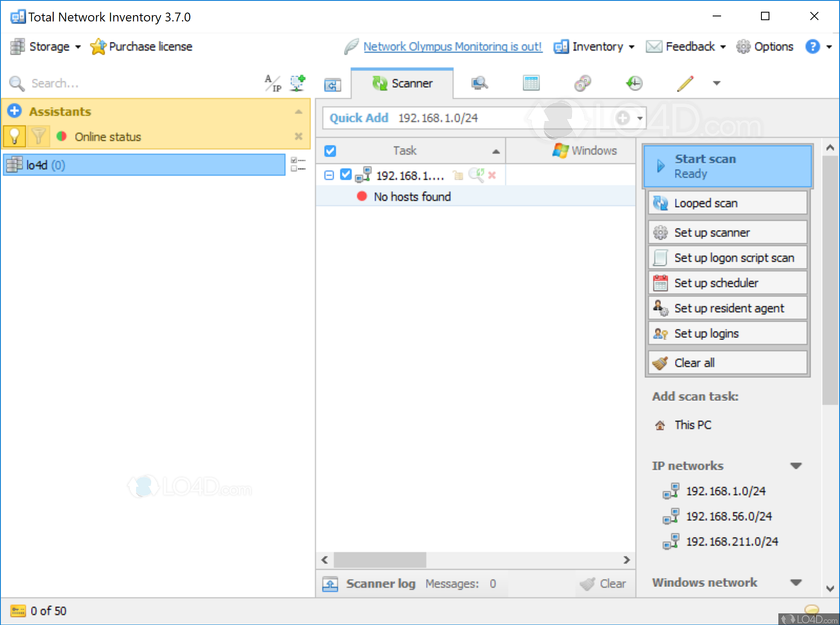Click the horizontal scrollbar in task list

[x=380, y=560]
